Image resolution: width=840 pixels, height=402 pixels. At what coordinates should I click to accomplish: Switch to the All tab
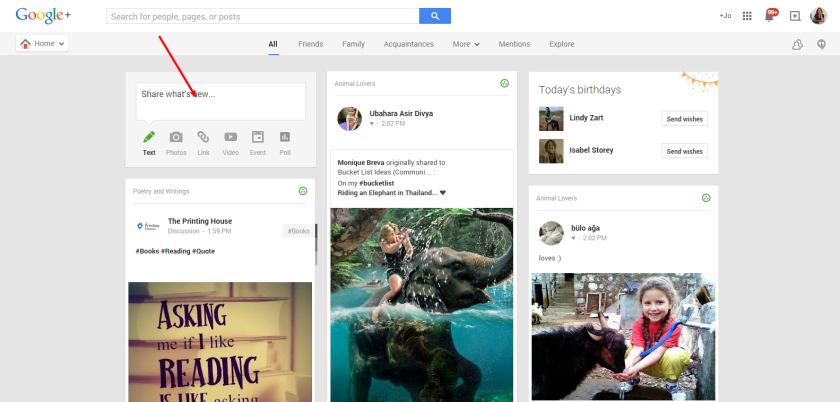273,44
